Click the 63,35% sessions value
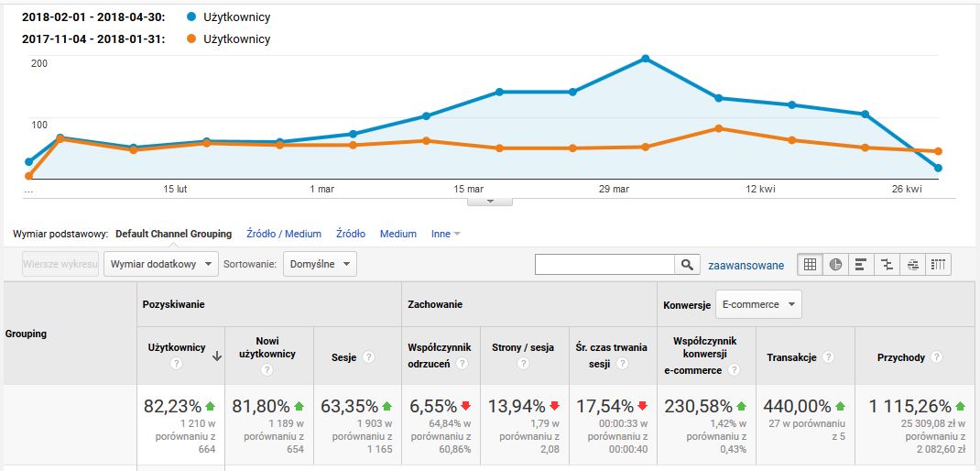 pyautogui.click(x=349, y=407)
